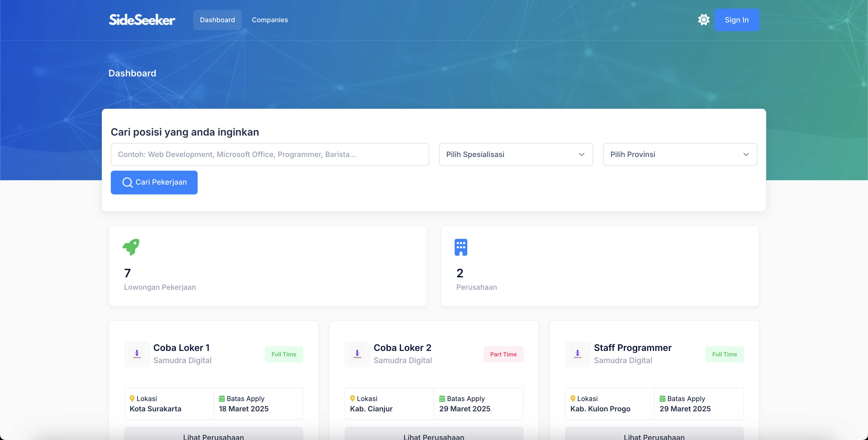Switch to the Companies tab
Screen dimensions: 868x440
point(269,20)
